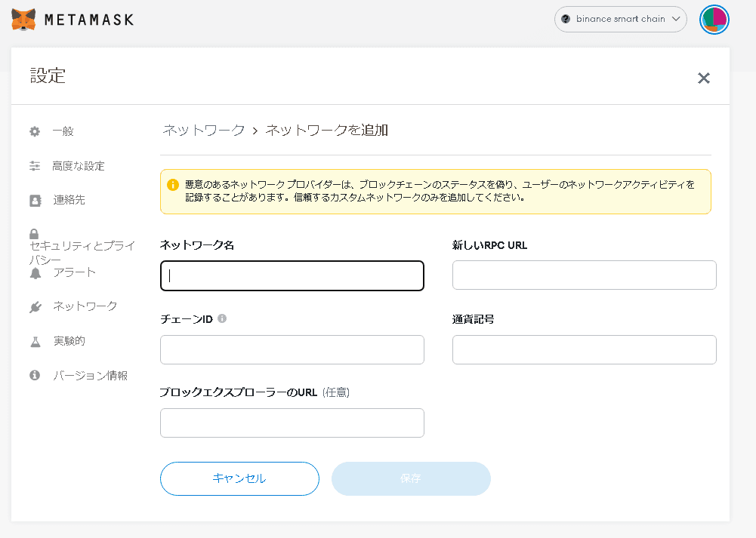Close the 設定 panel with the X
The width and height of the screenshot is (756, 538).
(703, 78)
